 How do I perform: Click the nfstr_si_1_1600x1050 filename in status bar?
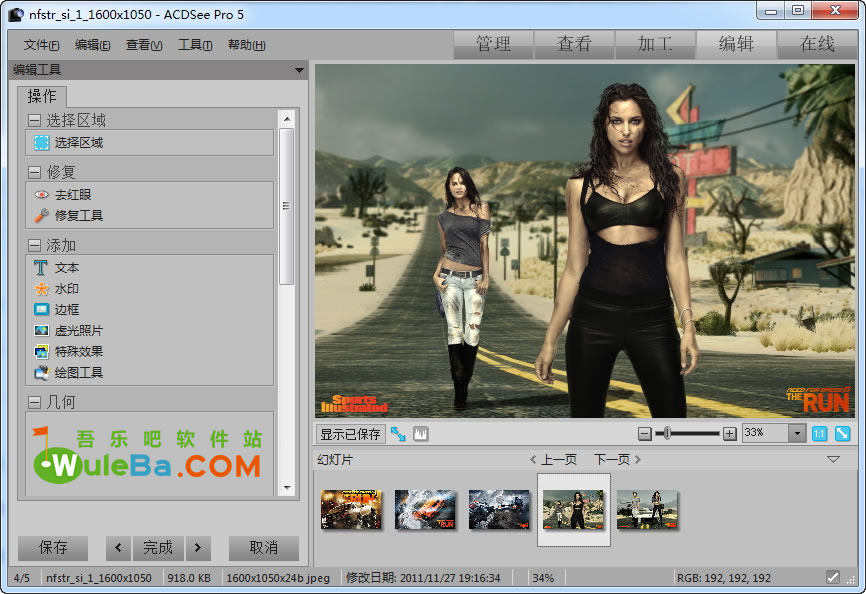99,578
